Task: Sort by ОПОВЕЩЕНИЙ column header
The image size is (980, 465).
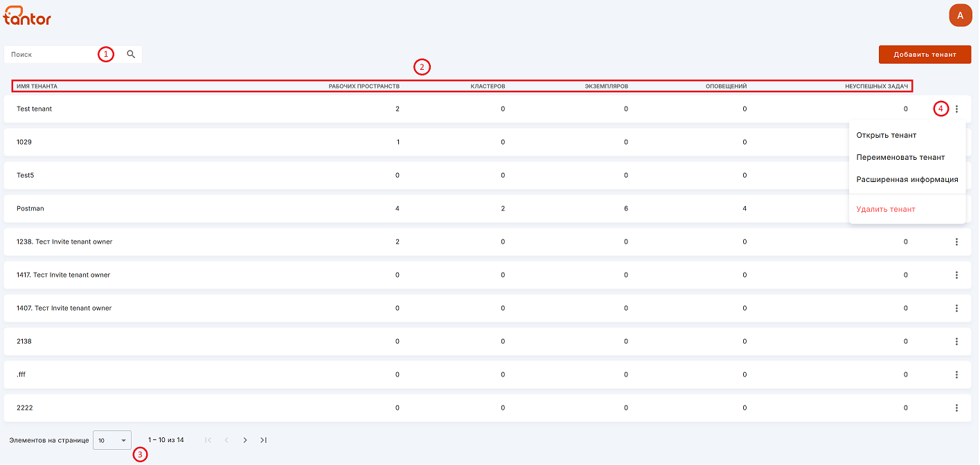Action: 726,86
